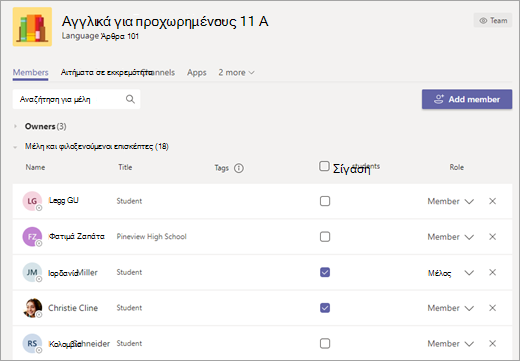Click the name Legg GU
This screenshot has width=520, height=361.
point(64,200)
